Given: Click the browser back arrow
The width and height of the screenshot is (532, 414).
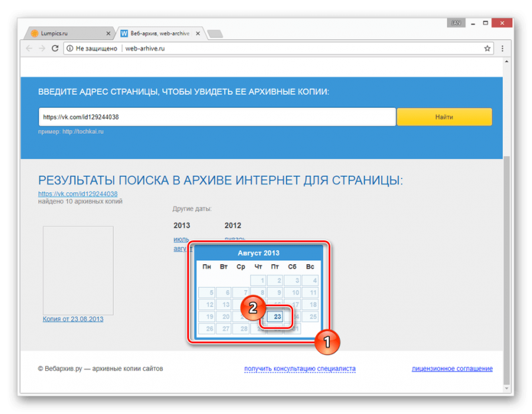Looking at the screenshot, I should click(x=29, y=48).
